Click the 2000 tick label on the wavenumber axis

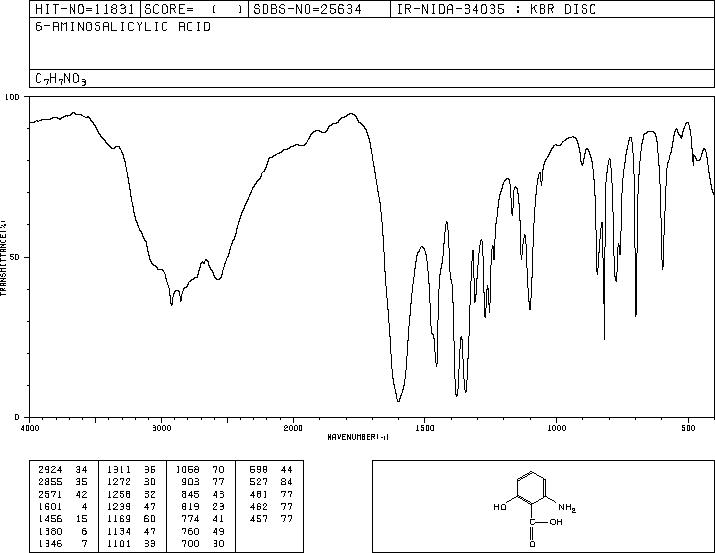tap(293, 428)
